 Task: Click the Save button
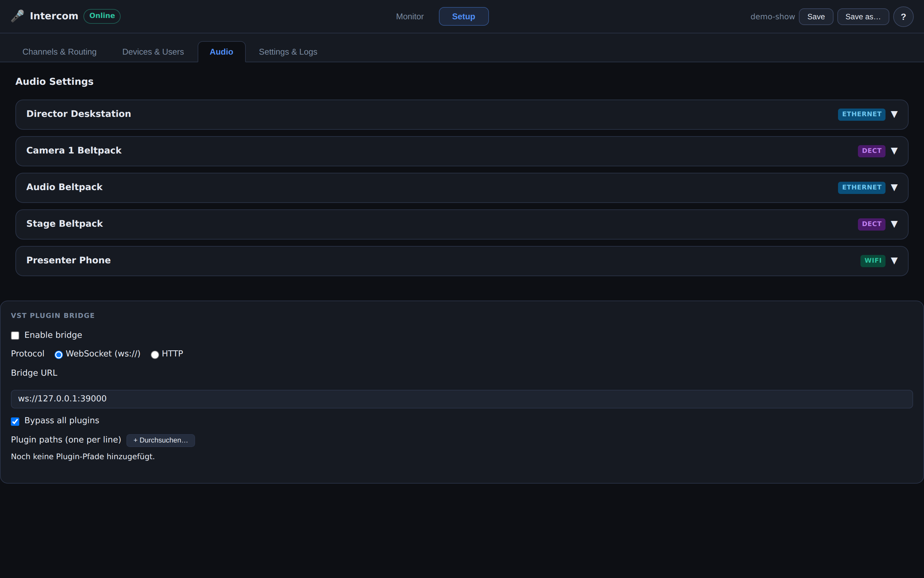click(x=816, y=17)
